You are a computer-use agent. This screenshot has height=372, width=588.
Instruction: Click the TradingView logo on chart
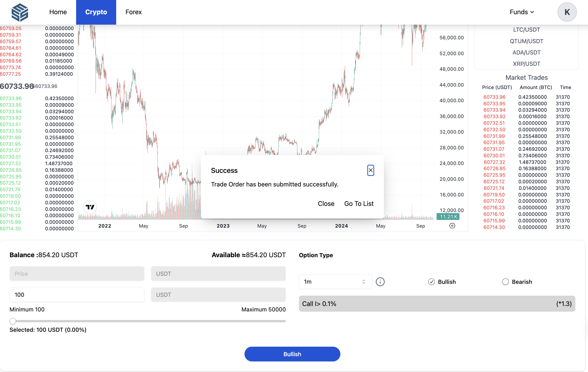[x=90, y=207]
